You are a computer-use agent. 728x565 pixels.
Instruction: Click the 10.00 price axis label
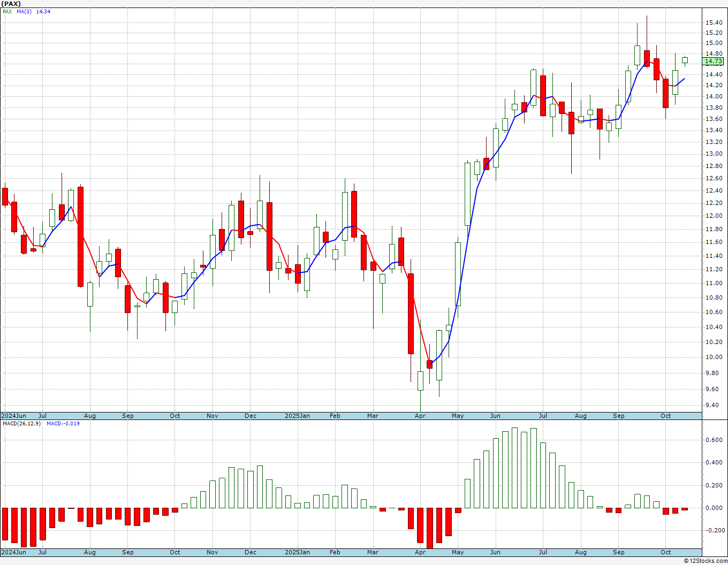pos(714,357)
